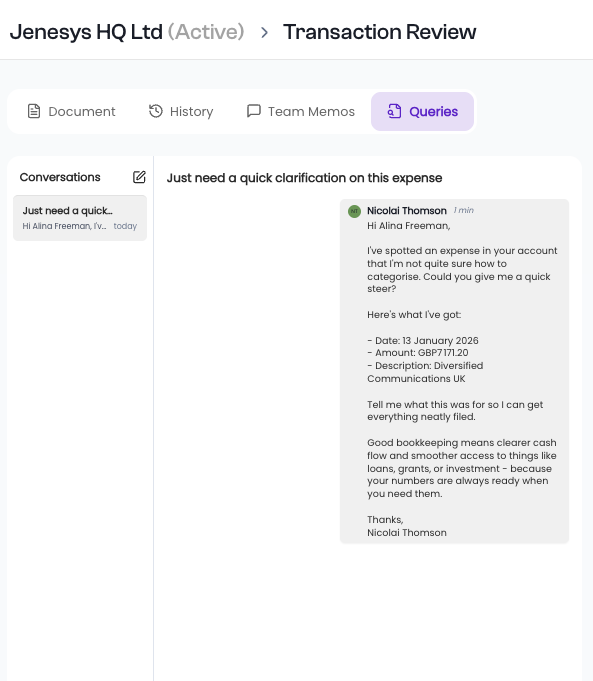Select the Queries tab
593x681 pixels.
point(422,112)
